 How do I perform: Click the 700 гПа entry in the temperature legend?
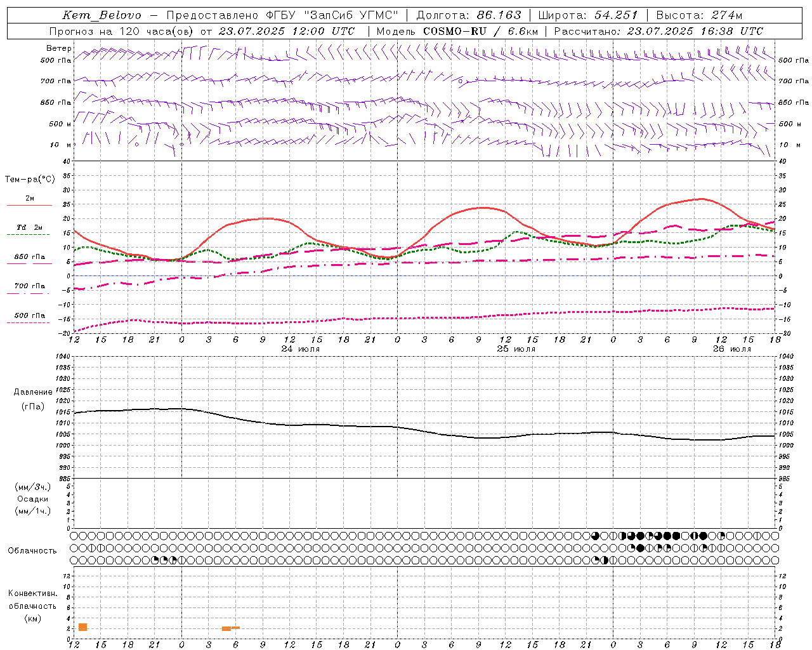click(29, 286)
